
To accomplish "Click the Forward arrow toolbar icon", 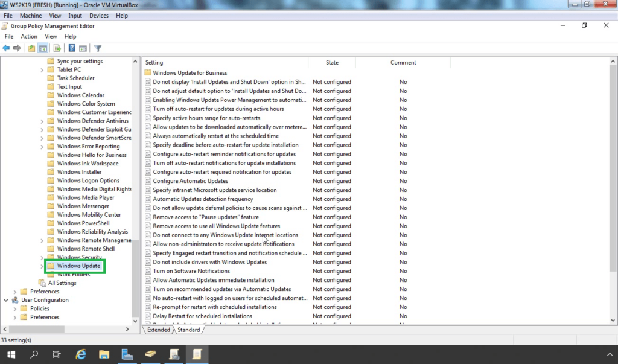I will pyautogui.click(x=17, y=48).
